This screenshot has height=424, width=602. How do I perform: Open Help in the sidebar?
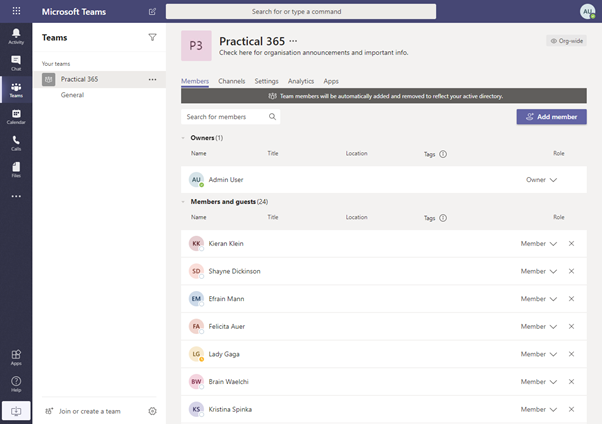[16, 384]
